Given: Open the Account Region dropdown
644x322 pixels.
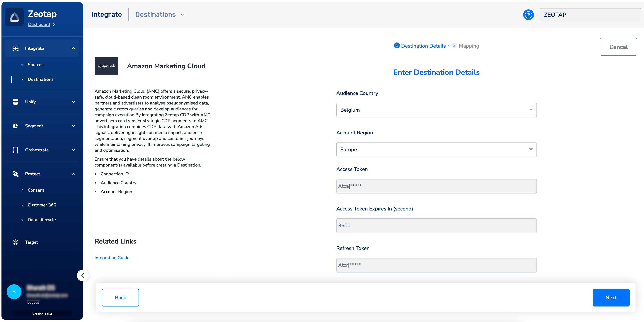Looking at the screenshot, I should click(436, 149).
